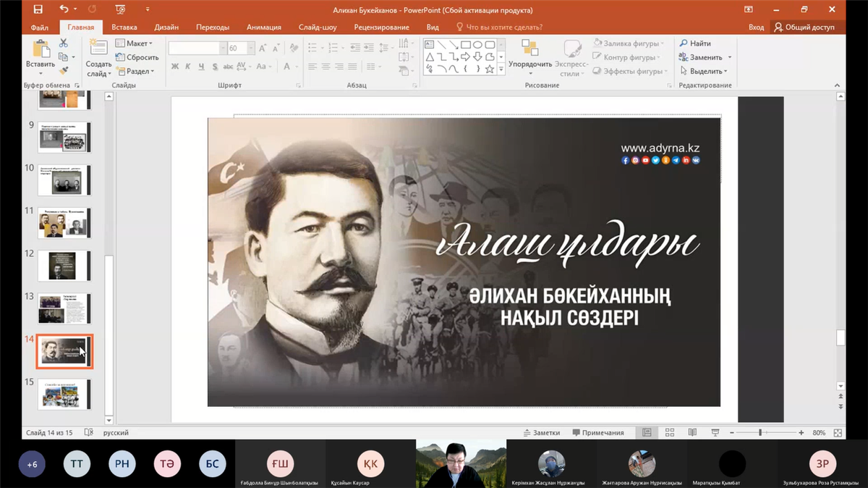Start slideshow from quick access toolbar icon
868x488 pixels.
(x=120, y=9)
